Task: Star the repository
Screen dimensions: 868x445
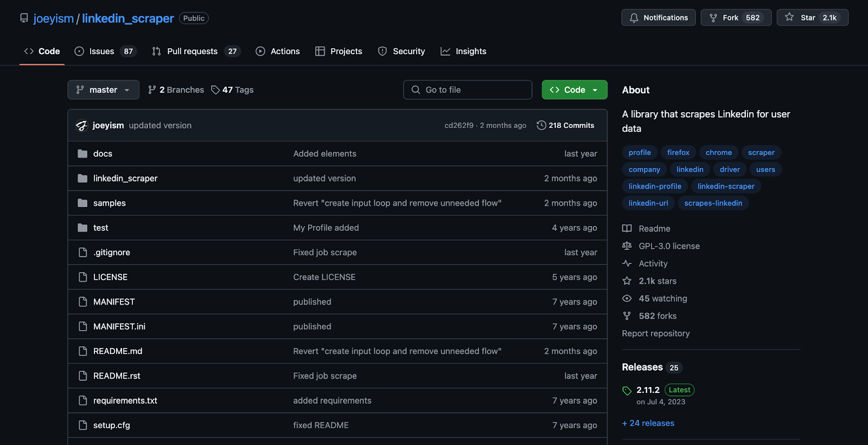Action: (813, 18)
